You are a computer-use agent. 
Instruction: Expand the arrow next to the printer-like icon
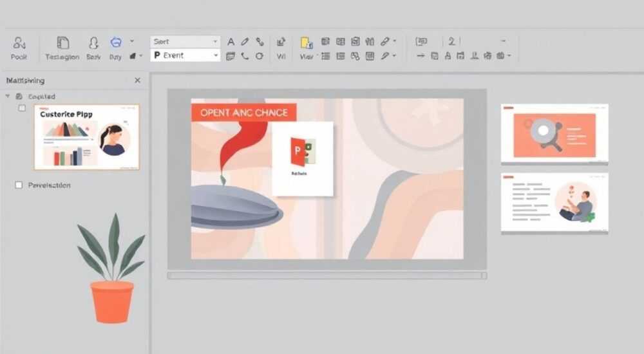click(x=509, y=56)
